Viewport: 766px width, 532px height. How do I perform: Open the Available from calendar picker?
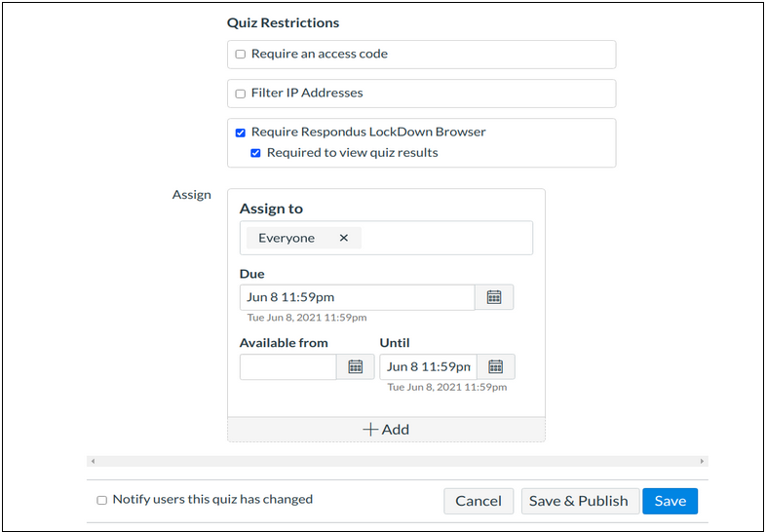pos(355,366)
